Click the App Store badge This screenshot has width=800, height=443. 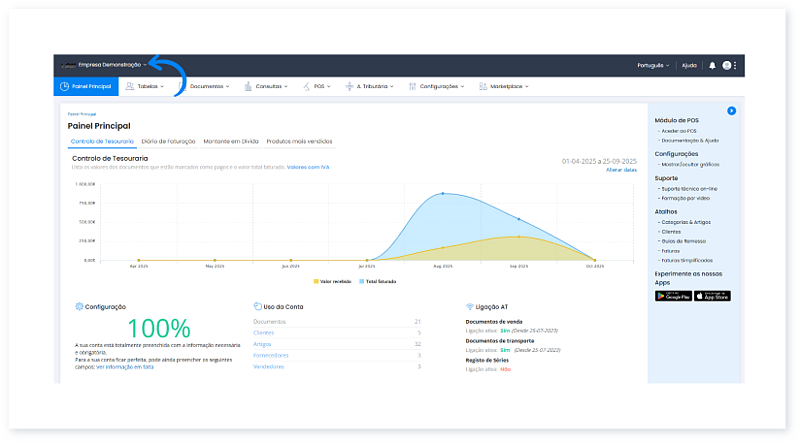[713, 296]
